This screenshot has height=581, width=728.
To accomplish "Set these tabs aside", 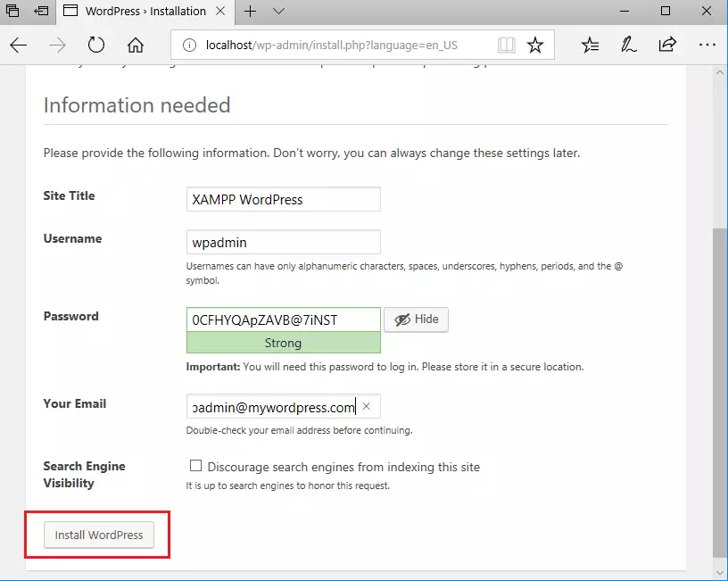I will (41, 11).
